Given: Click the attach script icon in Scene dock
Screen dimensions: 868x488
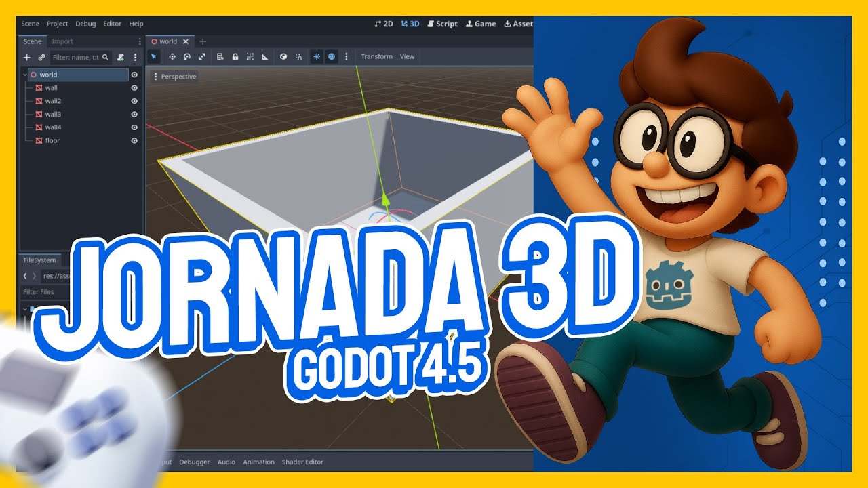Looking at the screenshot, I should pos(121,58).
